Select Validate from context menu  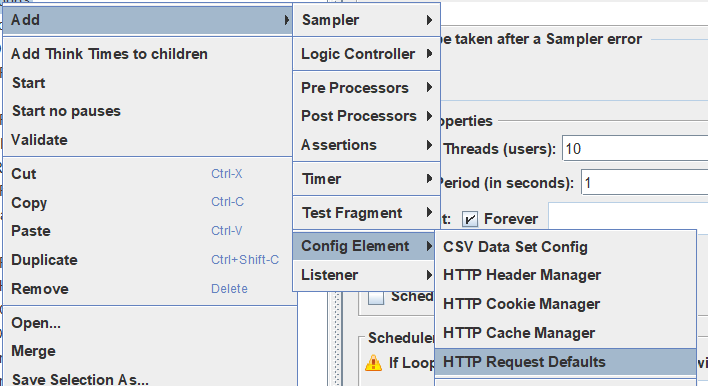point(148,140)
